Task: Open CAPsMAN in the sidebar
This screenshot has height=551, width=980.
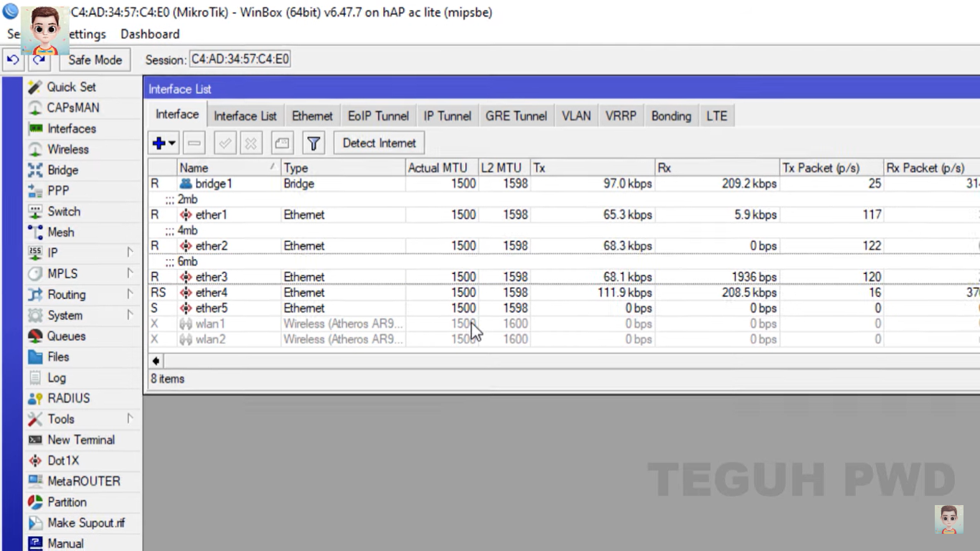Action: pos(72,108)
